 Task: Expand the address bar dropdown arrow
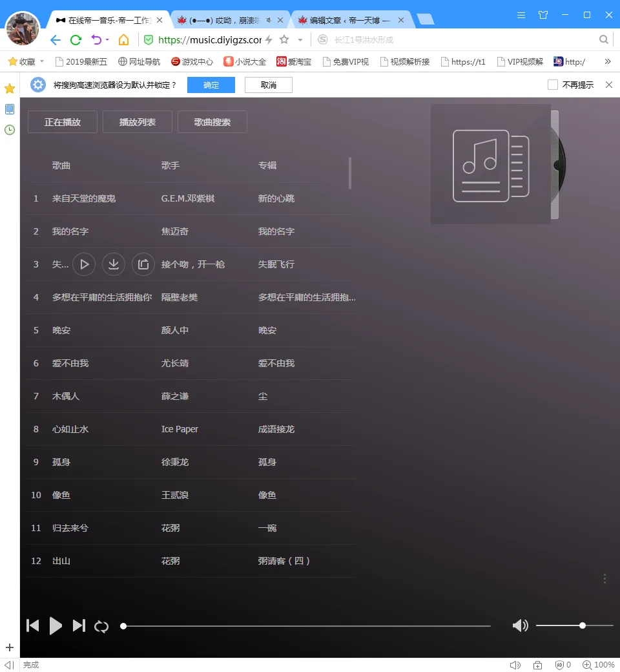pyautogui.click(x=300, y=40)
